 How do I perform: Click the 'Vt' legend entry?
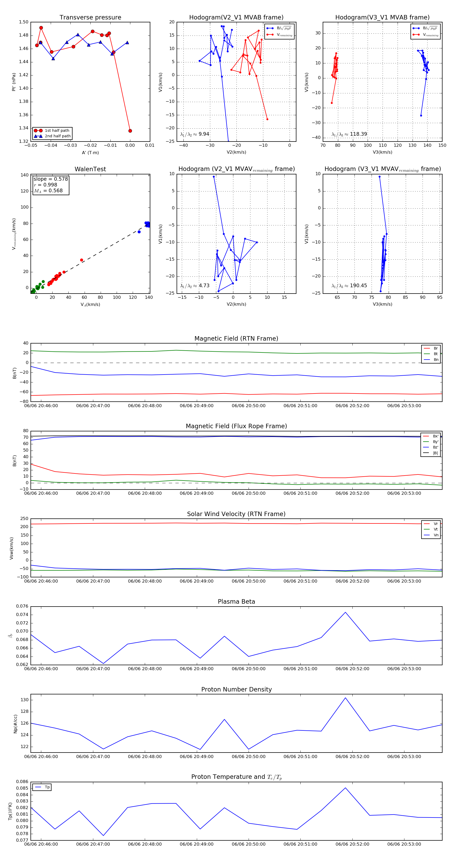(x=431, y=529)
